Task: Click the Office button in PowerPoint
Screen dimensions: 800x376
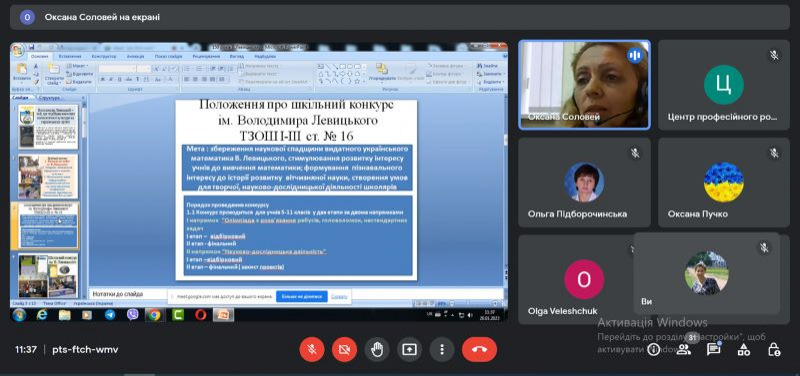Action: 17,50
